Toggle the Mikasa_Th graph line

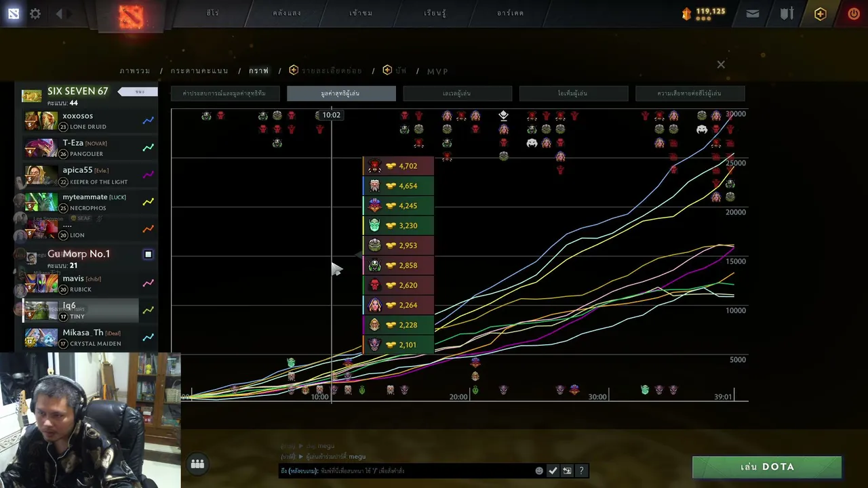coord(148,338)
